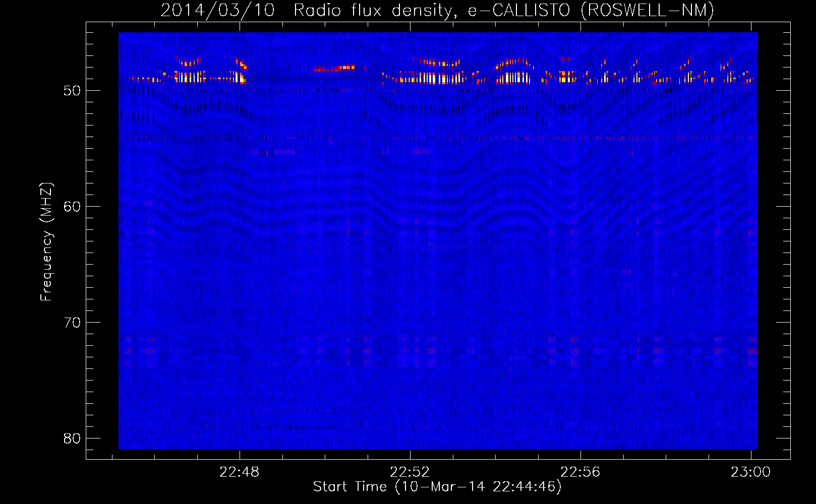This screenshot has width=816, height=504.
Task: Click the 'Frequency (MHZ)' axis label
Action: click(x=46, y=242)
